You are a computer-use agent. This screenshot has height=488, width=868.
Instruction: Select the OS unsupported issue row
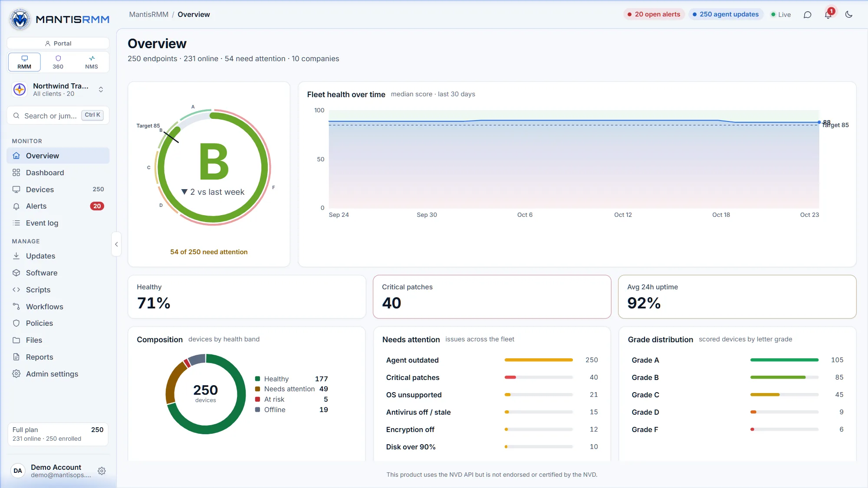point(492,395)
